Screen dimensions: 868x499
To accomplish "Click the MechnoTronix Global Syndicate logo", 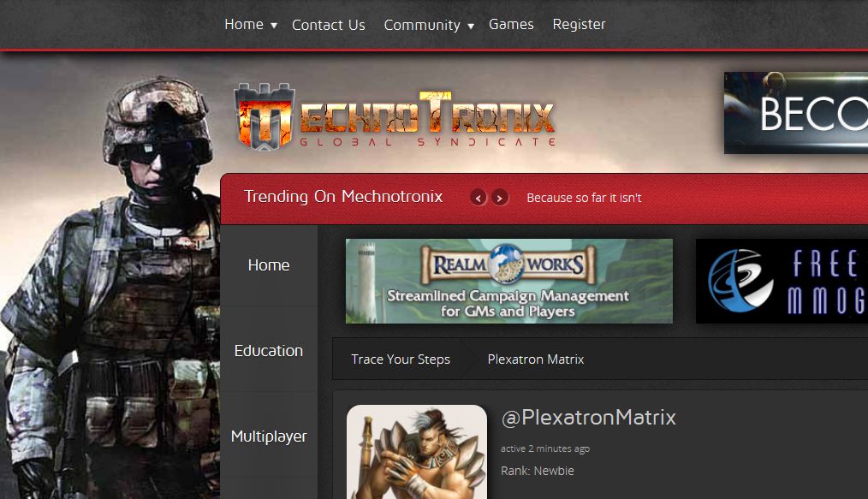I will click(395, 116).
